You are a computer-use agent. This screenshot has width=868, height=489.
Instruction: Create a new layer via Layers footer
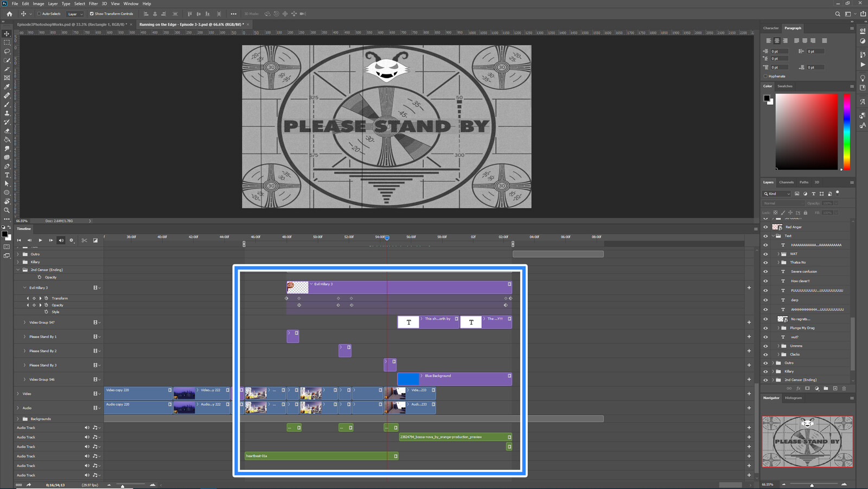click(x=835, y=388)
